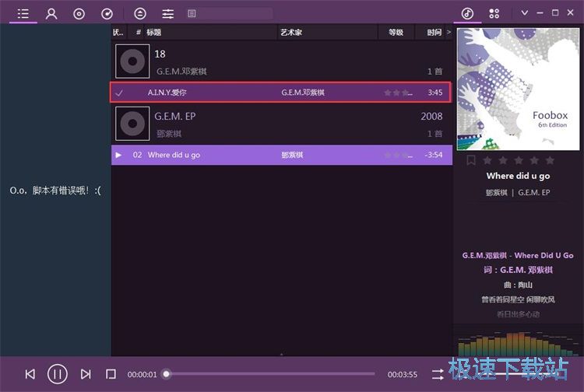Select the track A.I.N.Y.爱你
The width and height of the screenshot is (584, 392).
click(x=280, y=93)
